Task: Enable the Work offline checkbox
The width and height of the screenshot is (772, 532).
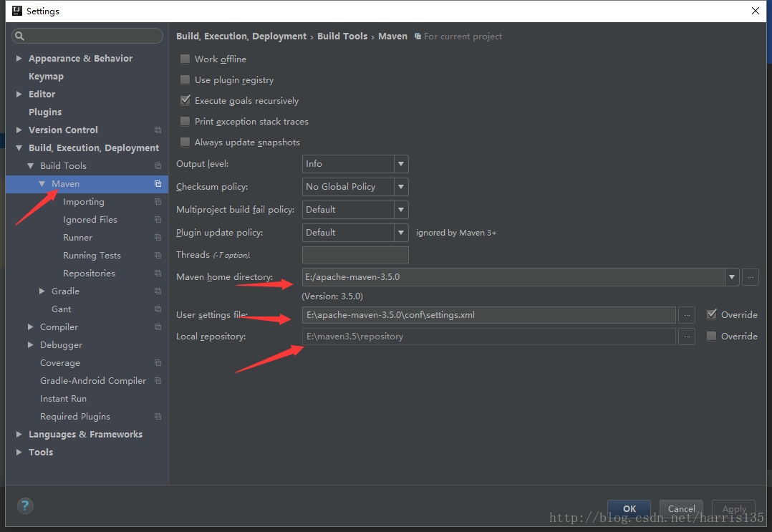Action: click(x=185, y=59)
